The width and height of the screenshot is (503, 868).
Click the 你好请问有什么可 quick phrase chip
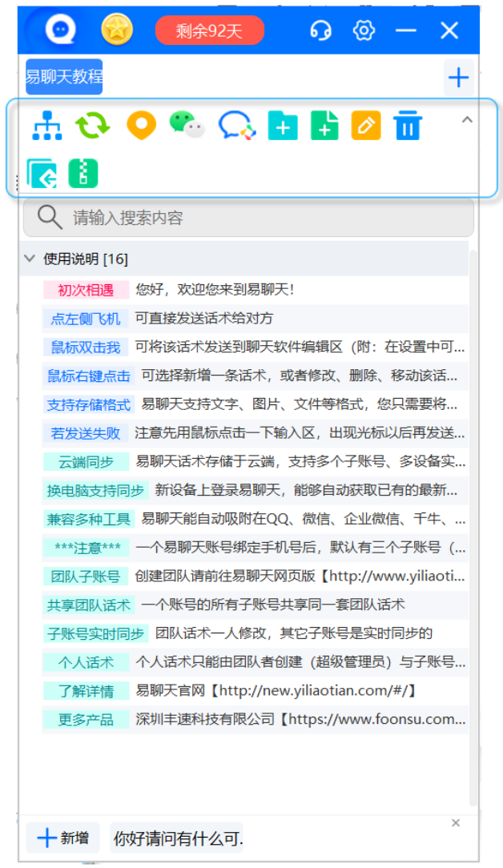[177, 838]
